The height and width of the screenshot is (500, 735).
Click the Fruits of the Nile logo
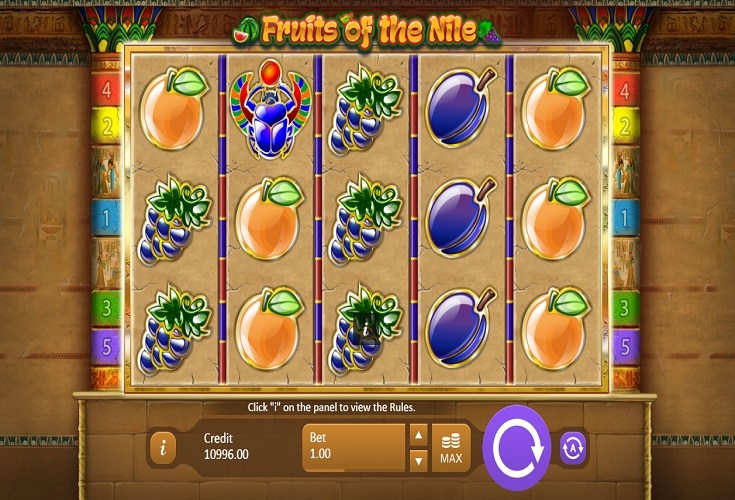[x=367, y=31]
